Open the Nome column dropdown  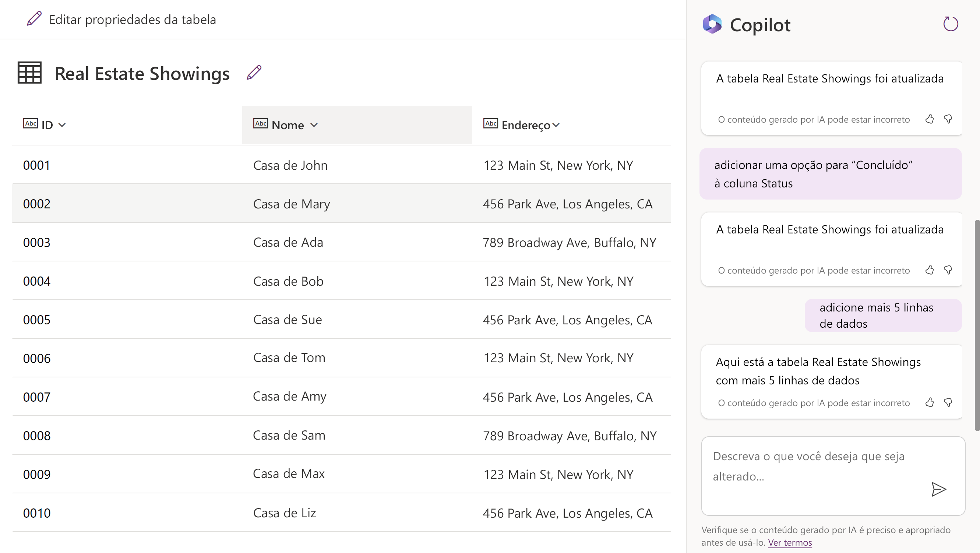pyautogui.click(x=314, y=125)
